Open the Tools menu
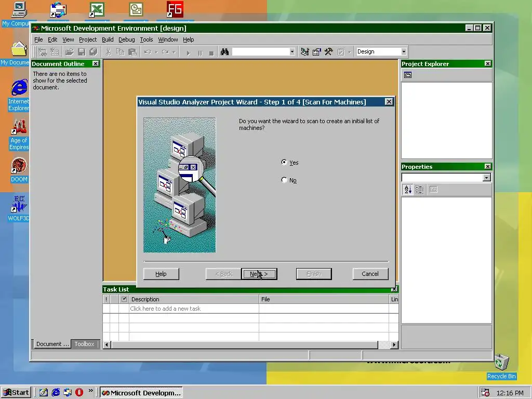 [146, 39]
